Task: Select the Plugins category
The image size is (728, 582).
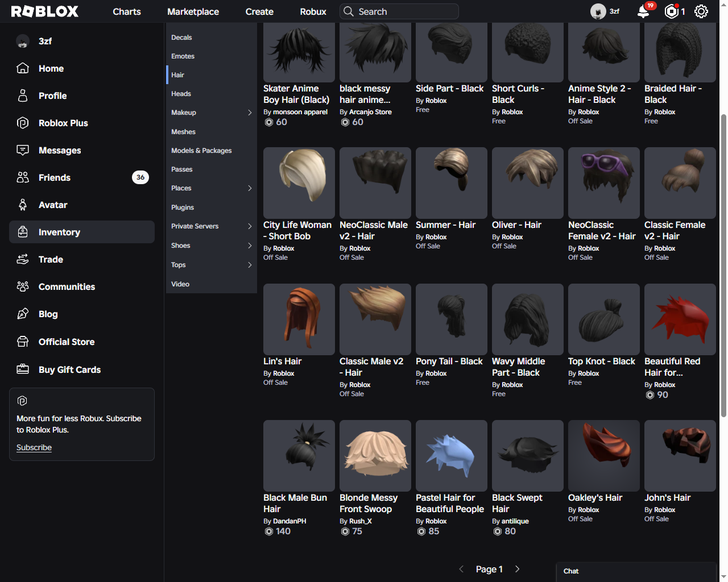Action: pos(212,207)
